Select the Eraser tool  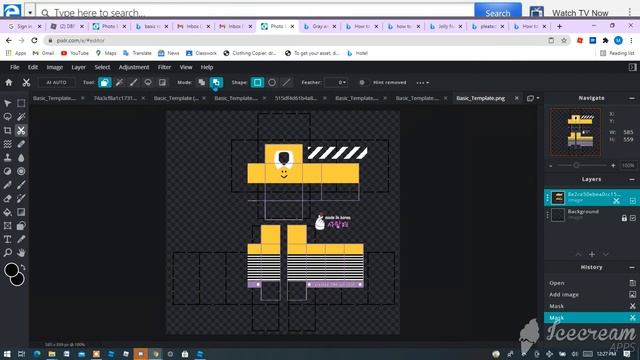(x=7, y=198)
